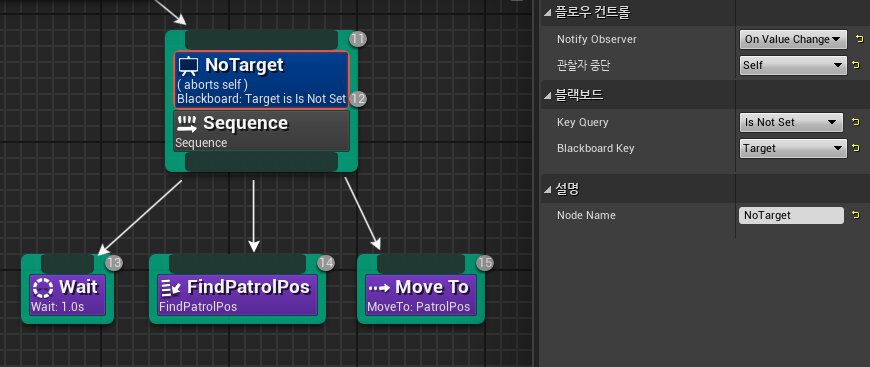Click the Node Name property label
The image size is (870, 367).
pos(586,215)
